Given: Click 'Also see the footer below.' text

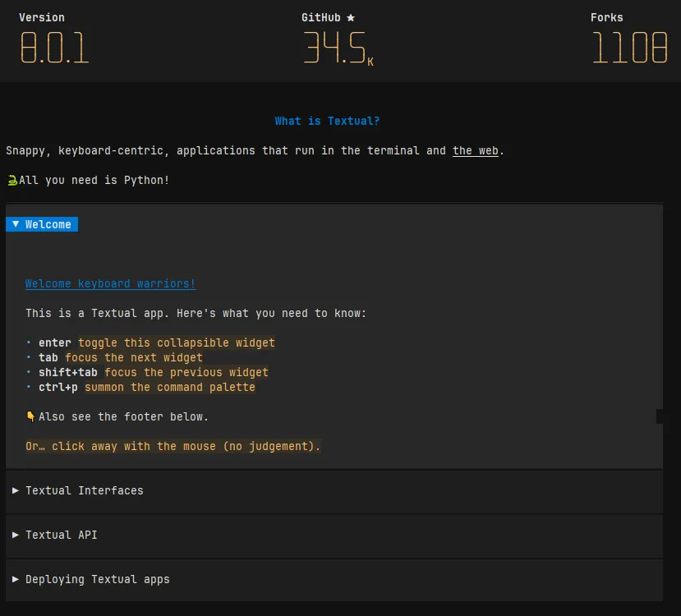Looking at the screenshot, I should [123, 416].
